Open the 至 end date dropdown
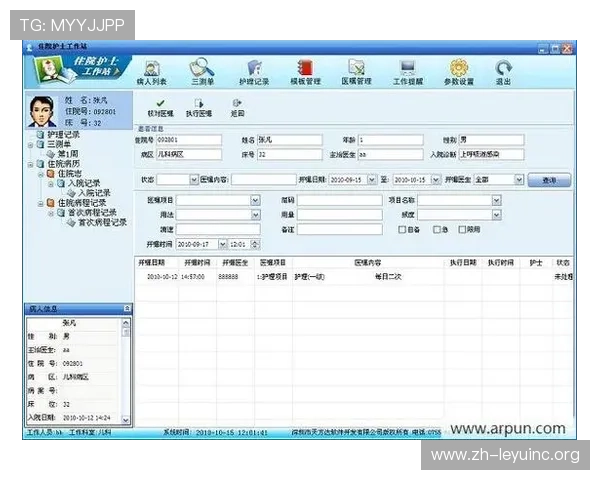 435,180
